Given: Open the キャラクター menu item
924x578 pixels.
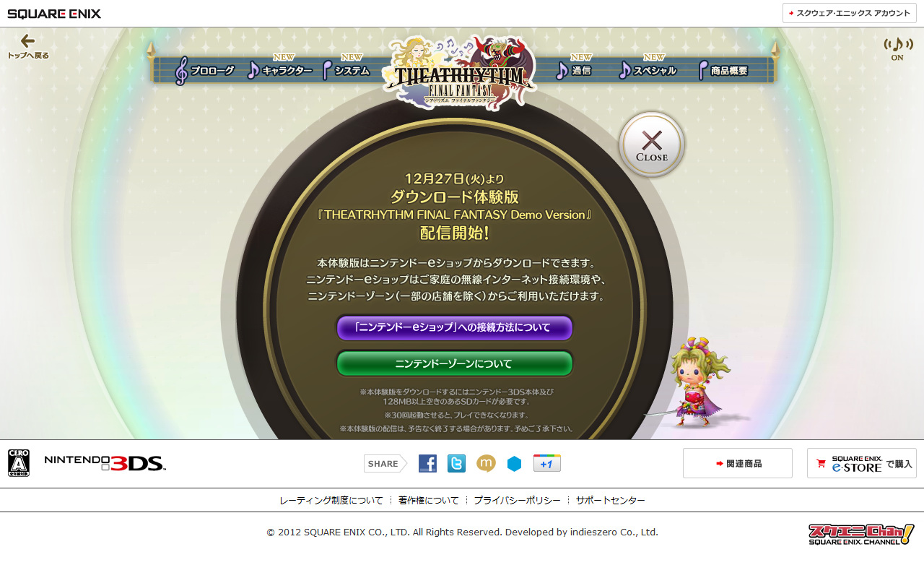Looking at the screenshot, I should [281, 70].
